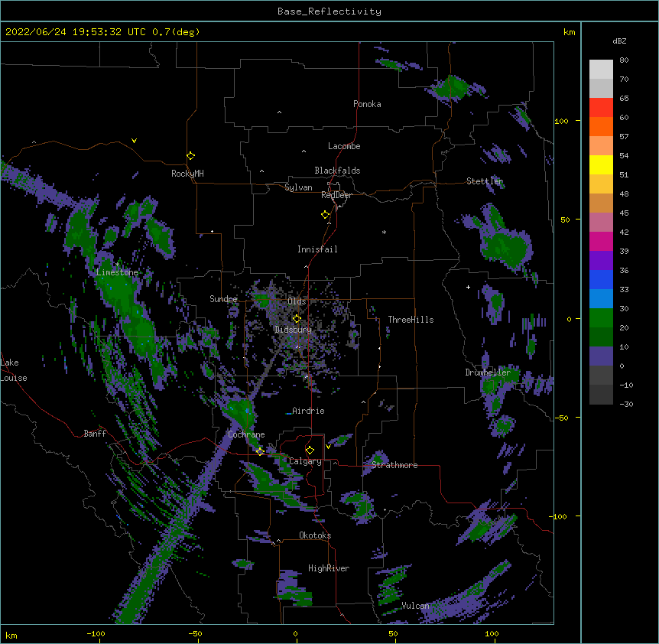Click the Lake Louise label

coord(14,370)
